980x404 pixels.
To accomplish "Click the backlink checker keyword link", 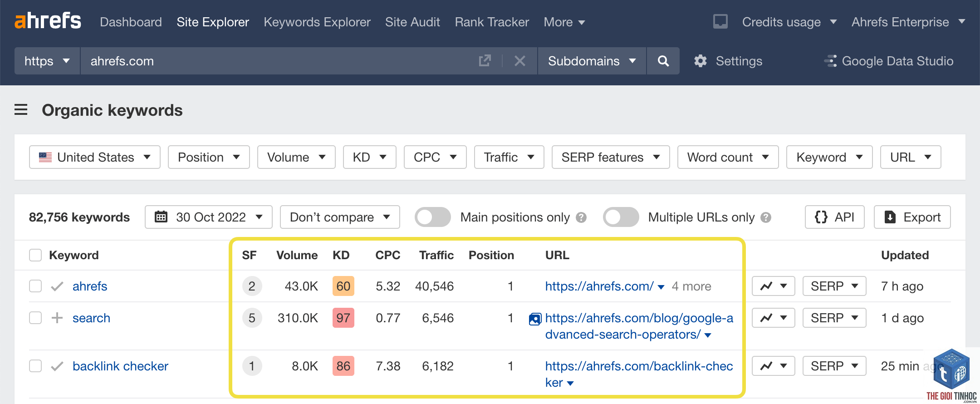I will (x=120, y=366).
